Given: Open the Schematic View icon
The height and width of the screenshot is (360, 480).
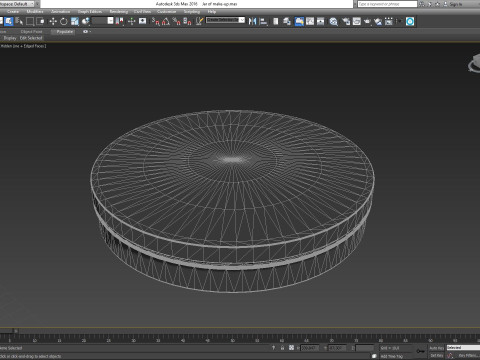Looking at the screenshot, I should click(321, 21).
